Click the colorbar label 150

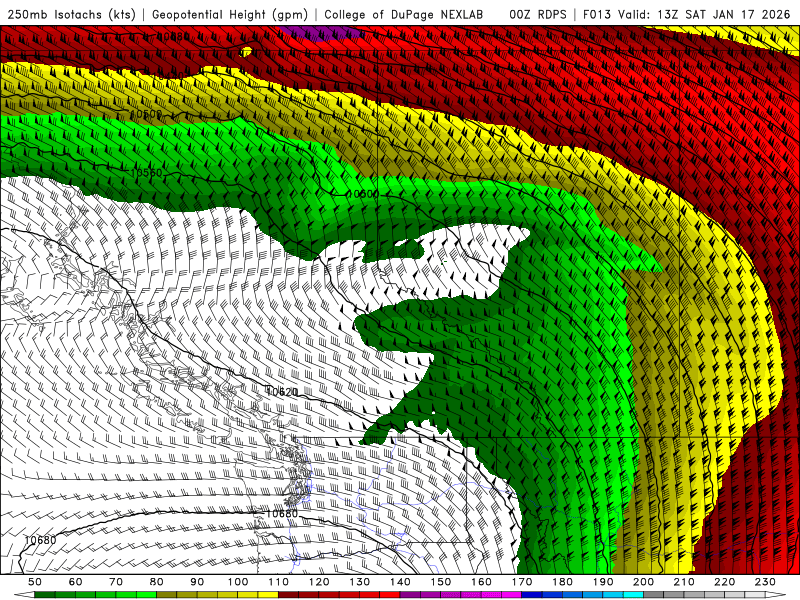point(441,582)
